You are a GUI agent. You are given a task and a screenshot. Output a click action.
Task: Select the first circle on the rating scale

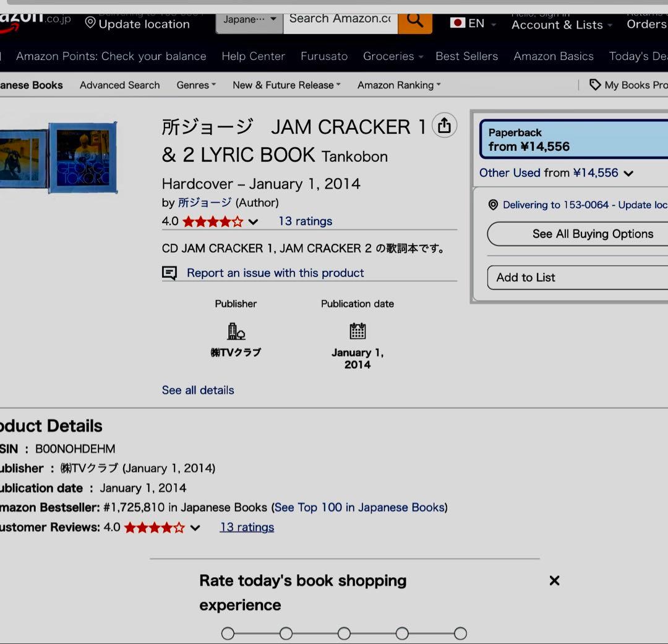228,633
